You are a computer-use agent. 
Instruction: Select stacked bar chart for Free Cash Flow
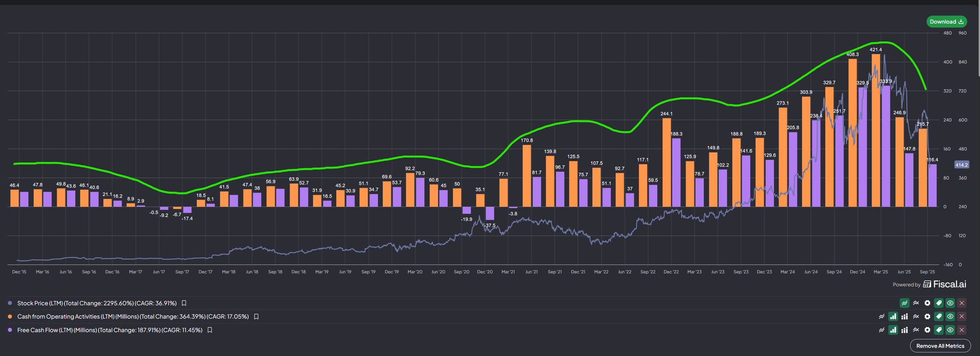(x=905, y=330)
